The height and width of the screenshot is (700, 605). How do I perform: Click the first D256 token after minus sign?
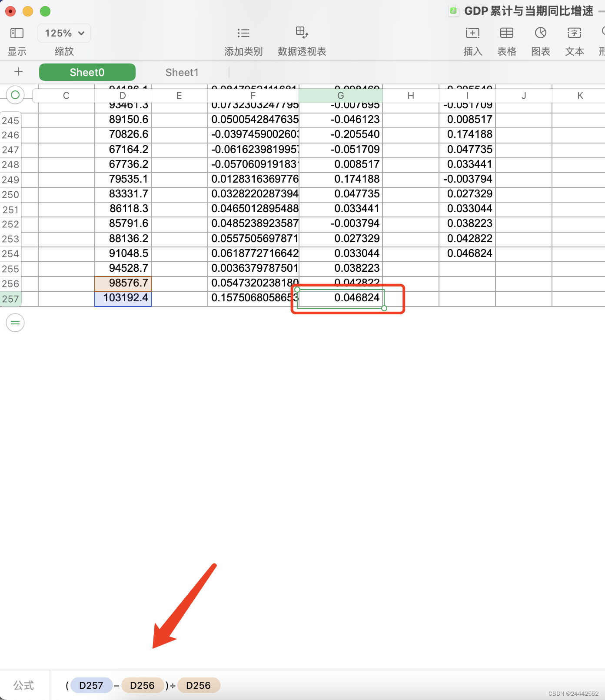tap(143, 685)
